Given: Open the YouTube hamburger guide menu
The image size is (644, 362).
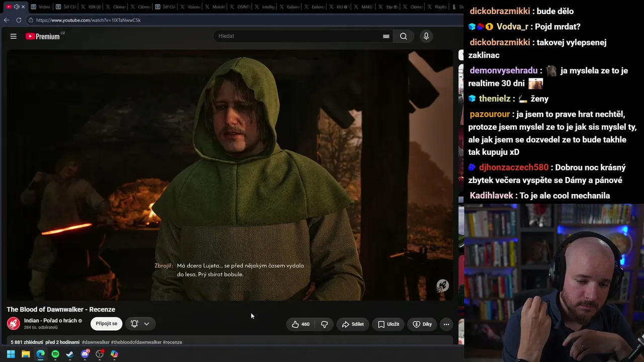Looking at the screenshot, I should point(14,36).
